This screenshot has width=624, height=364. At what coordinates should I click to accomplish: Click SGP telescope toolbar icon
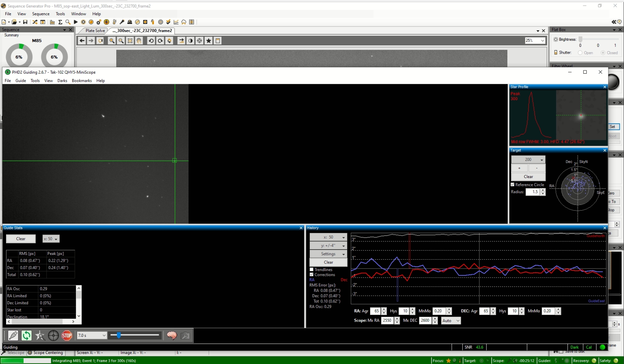(122, 22)
